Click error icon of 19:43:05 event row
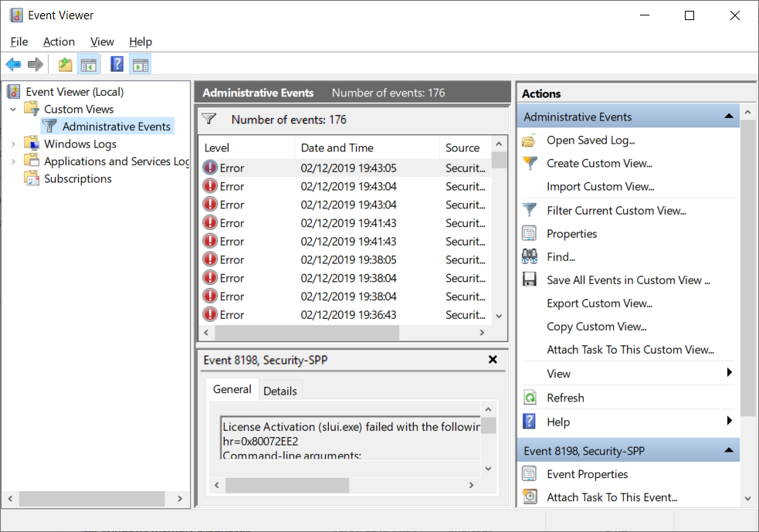 tap(210, 168)
